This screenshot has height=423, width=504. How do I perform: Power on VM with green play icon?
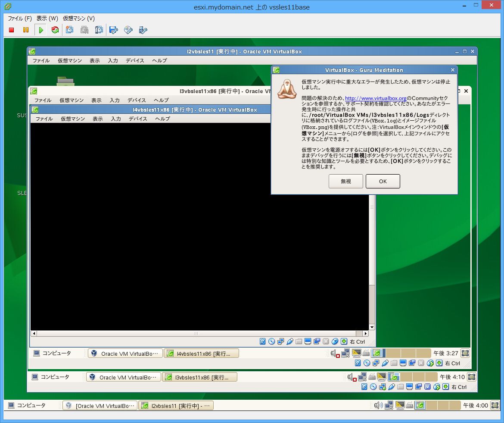click(x=41, y=30)
